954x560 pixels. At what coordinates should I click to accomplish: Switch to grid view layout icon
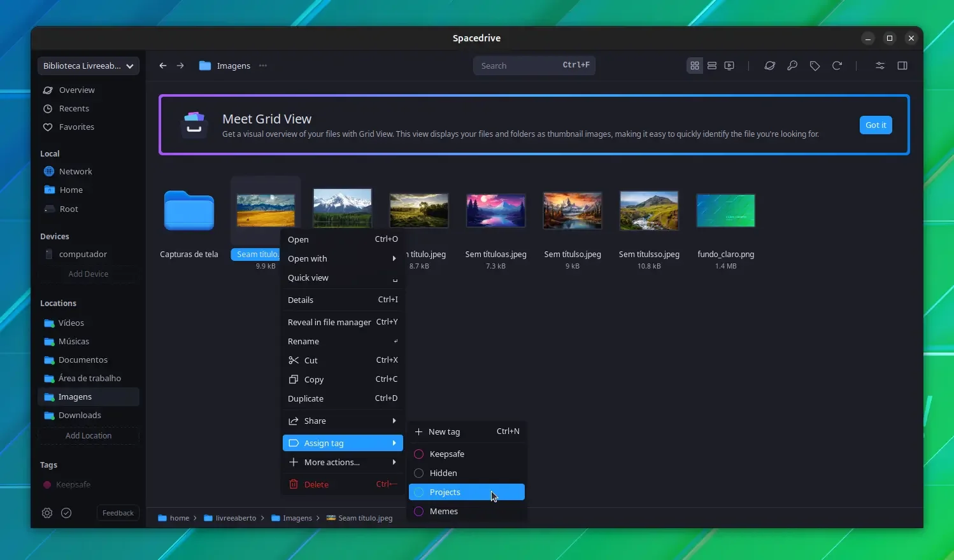(x=695, y=66)
